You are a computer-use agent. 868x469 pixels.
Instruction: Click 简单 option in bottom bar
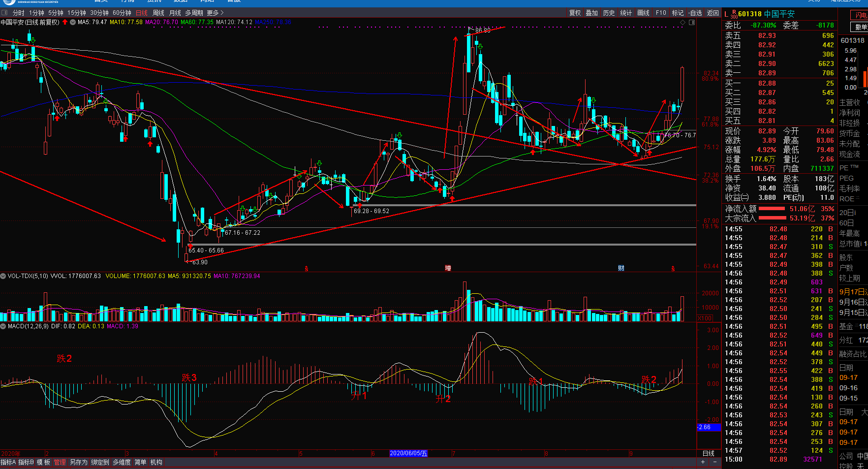[140, 462]
